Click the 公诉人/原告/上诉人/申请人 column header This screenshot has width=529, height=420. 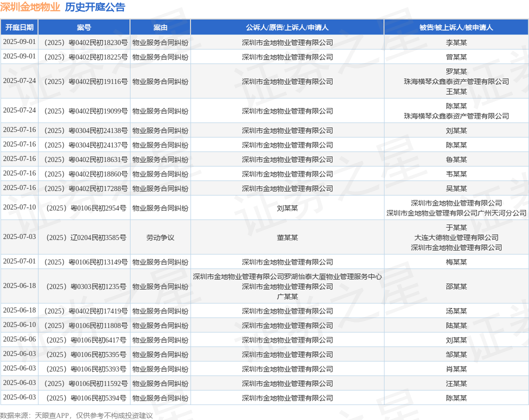pyautogui.click(x=287, y=27)
